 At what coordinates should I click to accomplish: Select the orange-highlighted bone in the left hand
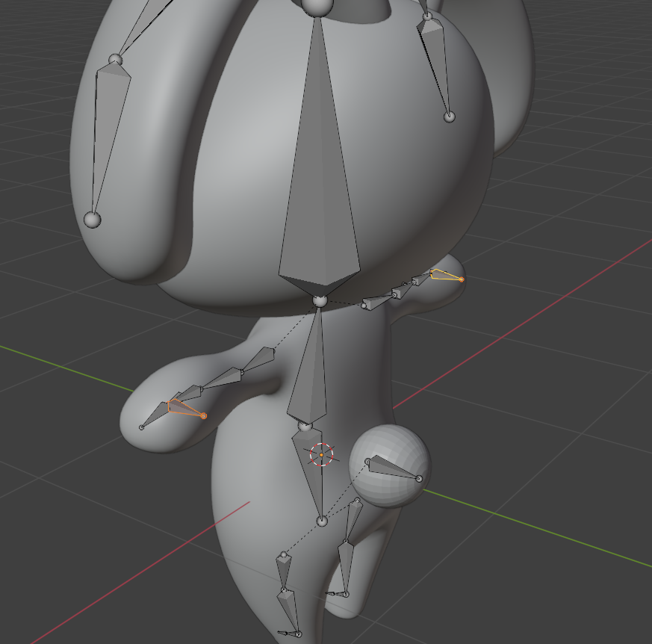click(x=185, y=408)
